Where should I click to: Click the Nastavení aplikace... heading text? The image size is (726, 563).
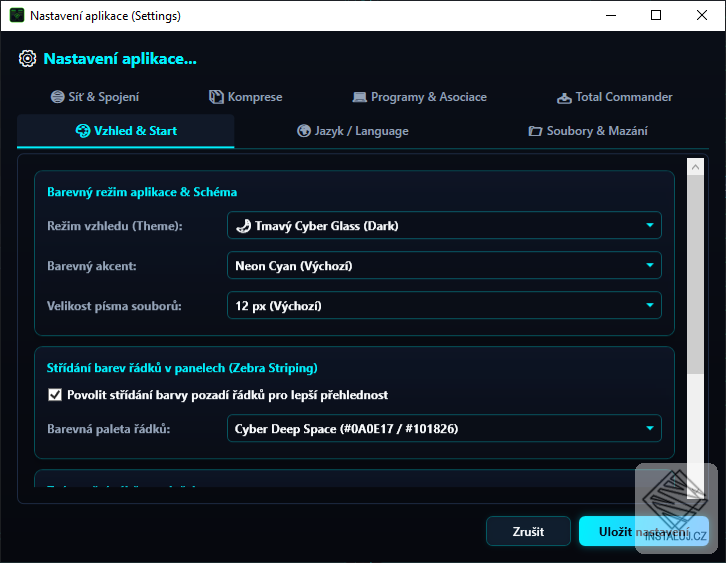[x=120, y=59]
